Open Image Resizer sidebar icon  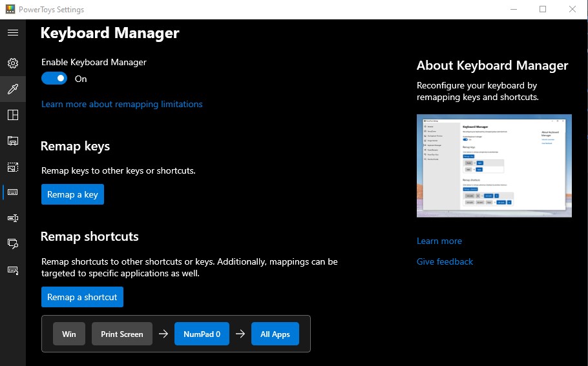pyautogui.click(x=13, y=167)
